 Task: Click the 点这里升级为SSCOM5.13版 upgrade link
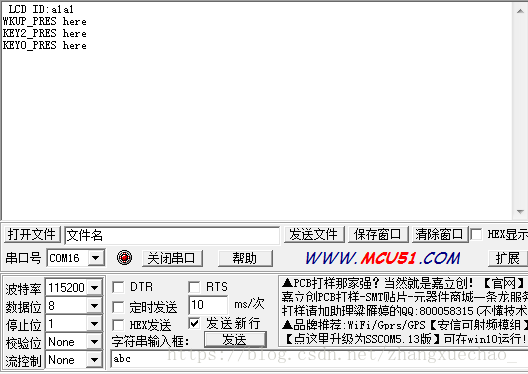click(363, 339)
